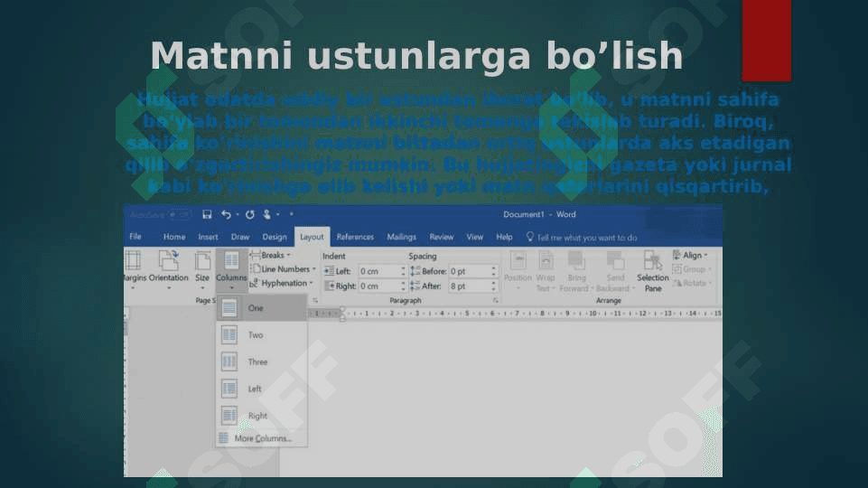Image resolution: width=868 pixels, height=488 pixels.
Task: Open the Mailings ribbon tab
Action: [401, 237]
